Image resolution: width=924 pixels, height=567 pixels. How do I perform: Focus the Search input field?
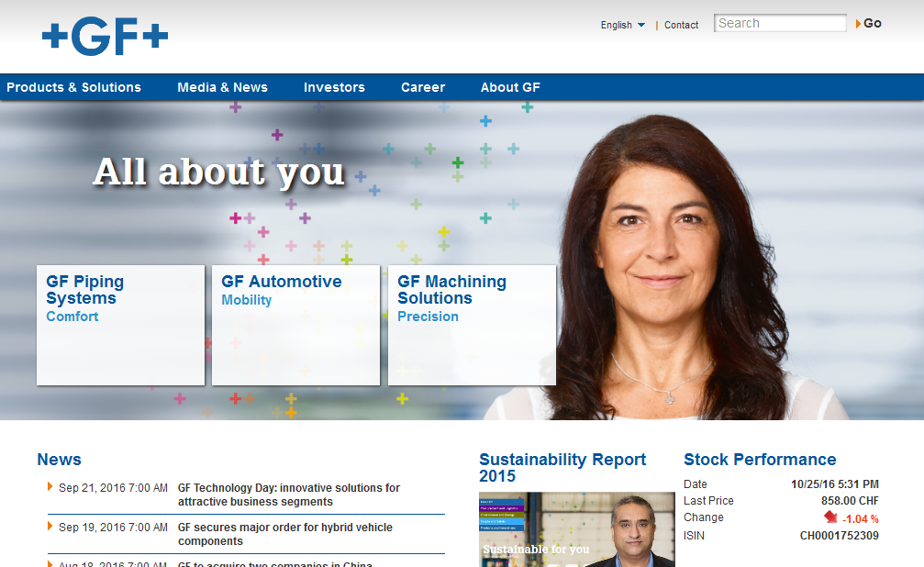(780, 23)
